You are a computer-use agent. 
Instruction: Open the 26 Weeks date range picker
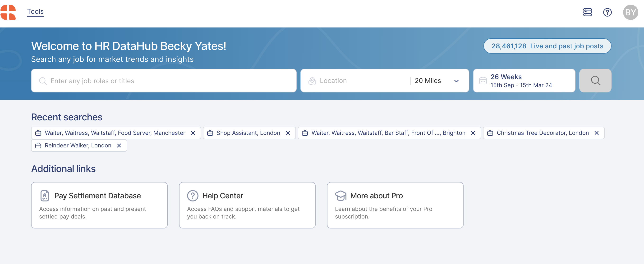pyautogui.click(x=524, y=81)
